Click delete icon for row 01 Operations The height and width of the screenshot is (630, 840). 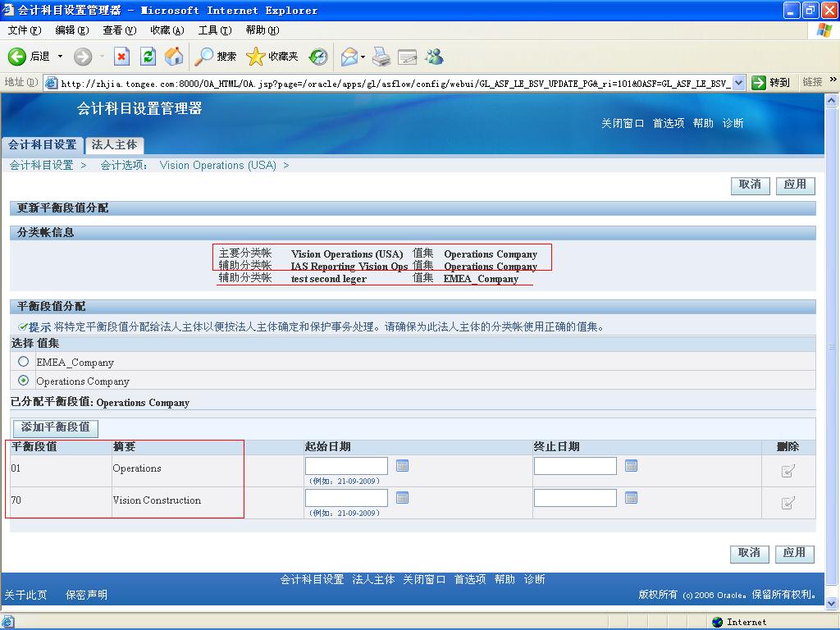coord(787,471)
